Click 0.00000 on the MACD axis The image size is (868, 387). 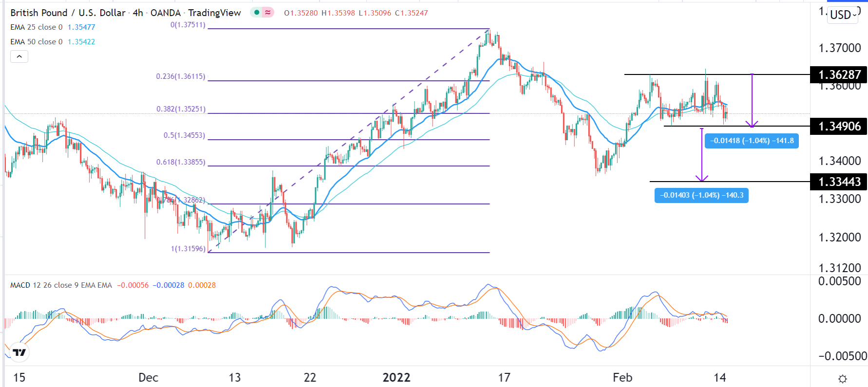[840, 318]
